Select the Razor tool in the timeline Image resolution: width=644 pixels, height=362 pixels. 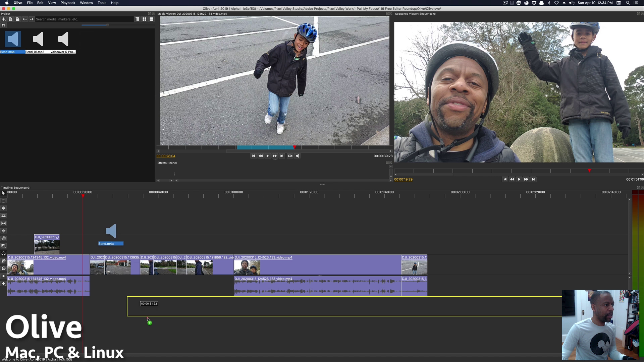[4, 216]
